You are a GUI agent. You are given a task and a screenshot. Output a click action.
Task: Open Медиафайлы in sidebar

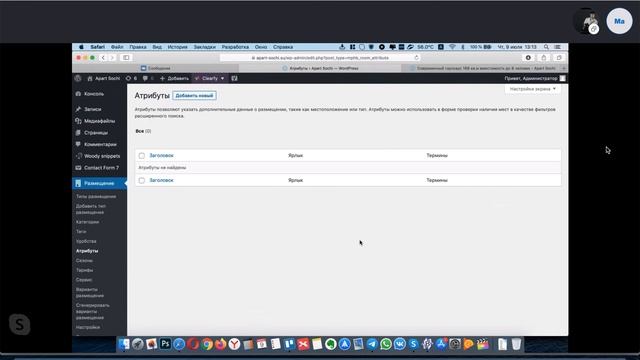[99, 121]
